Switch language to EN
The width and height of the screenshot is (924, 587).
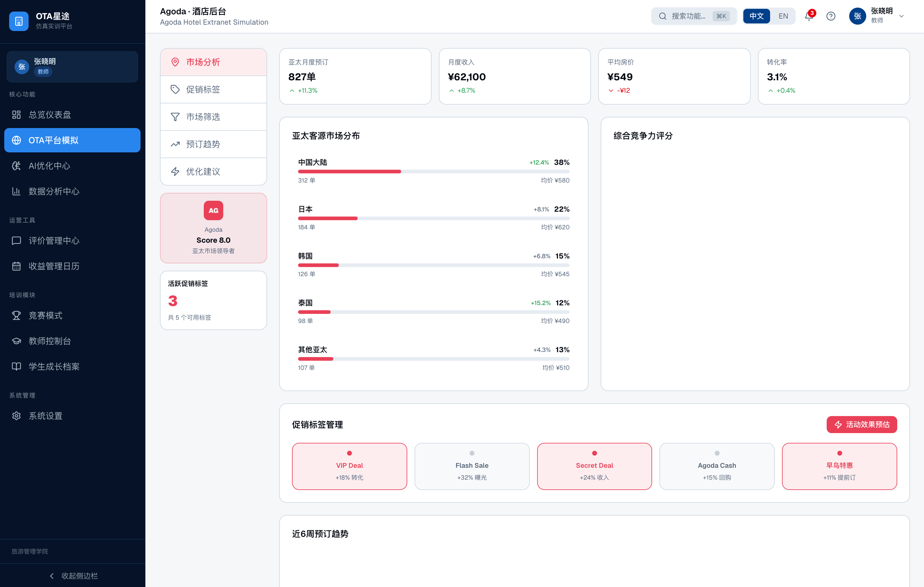(x=783, y=16)
